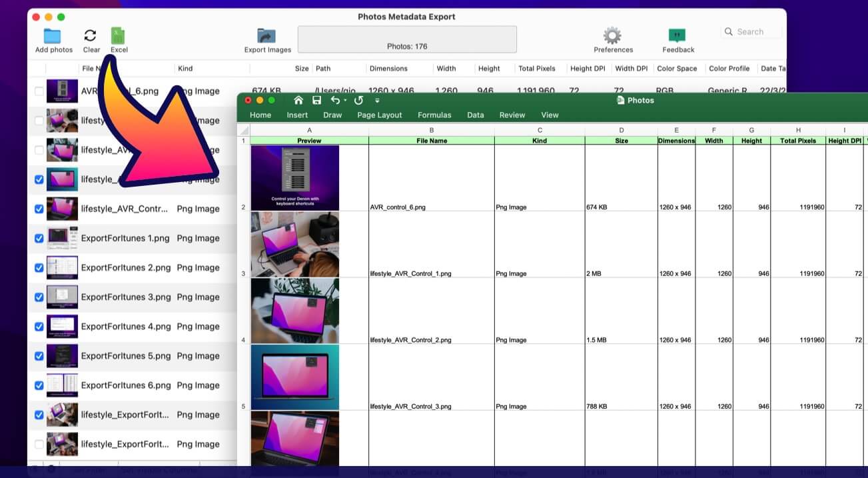Image resolution: width=868 pixels, height=478 pixels.
Task: Click the Color Space column header
Action: [677, 69]
